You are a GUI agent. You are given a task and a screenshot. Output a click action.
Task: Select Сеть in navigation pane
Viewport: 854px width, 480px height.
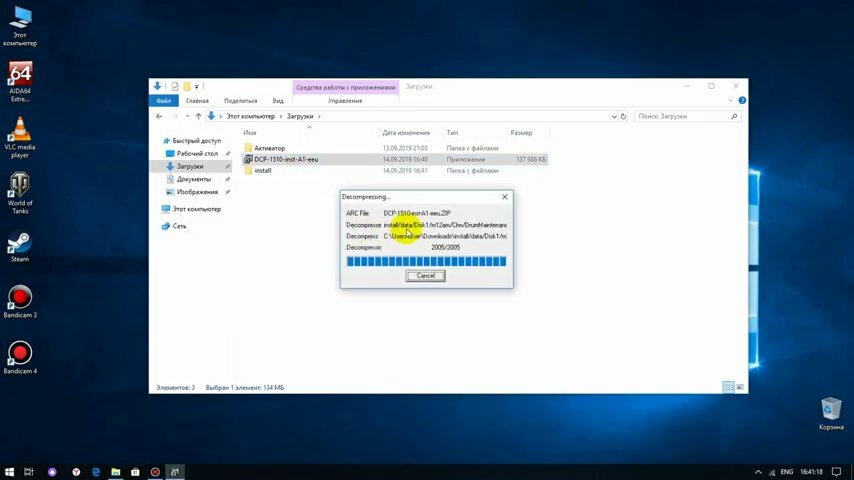[x=179, y=226]
